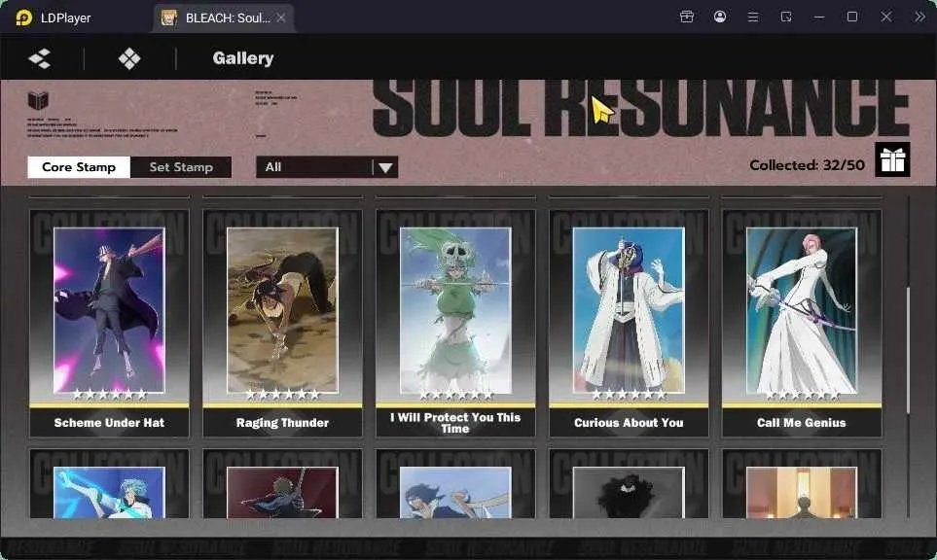The width and height of the screenshot is (937, 560).
Task: Open the LDPlayer user account icon
Action: (x=720, y=17)
